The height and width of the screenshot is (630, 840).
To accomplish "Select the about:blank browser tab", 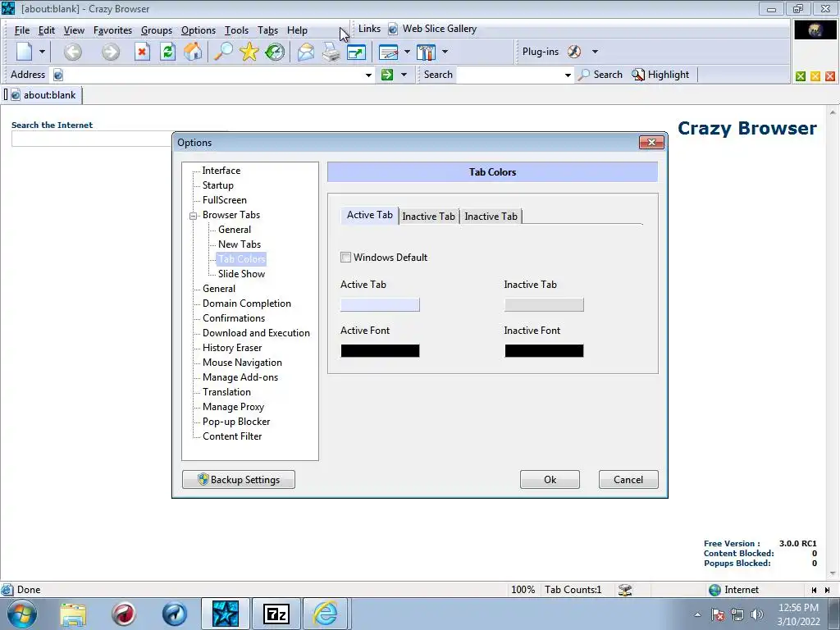I will (x=43, y=95).
